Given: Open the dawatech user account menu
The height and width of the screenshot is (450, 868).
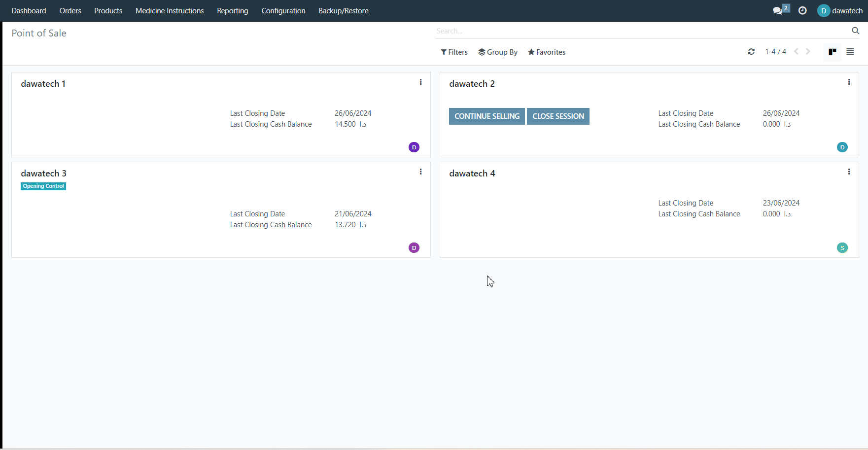Looking at the screenshot, I should (840, 10).
